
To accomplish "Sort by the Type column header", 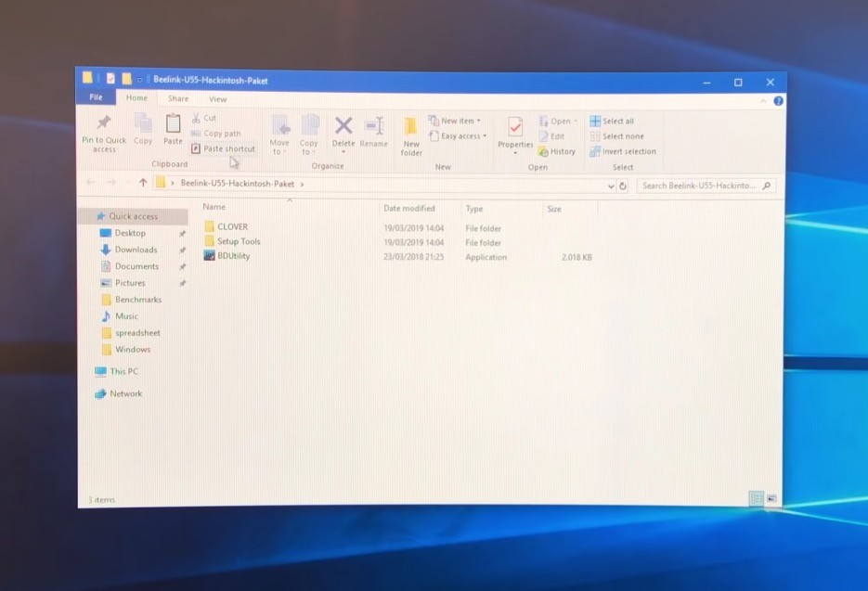I will pos(474,209).
